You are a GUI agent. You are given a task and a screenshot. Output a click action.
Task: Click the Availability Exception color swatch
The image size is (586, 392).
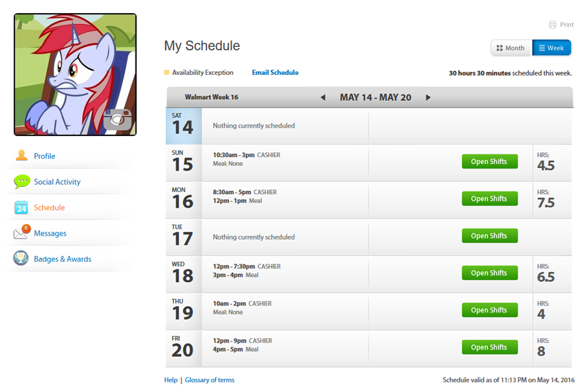(x=167, y=73)
